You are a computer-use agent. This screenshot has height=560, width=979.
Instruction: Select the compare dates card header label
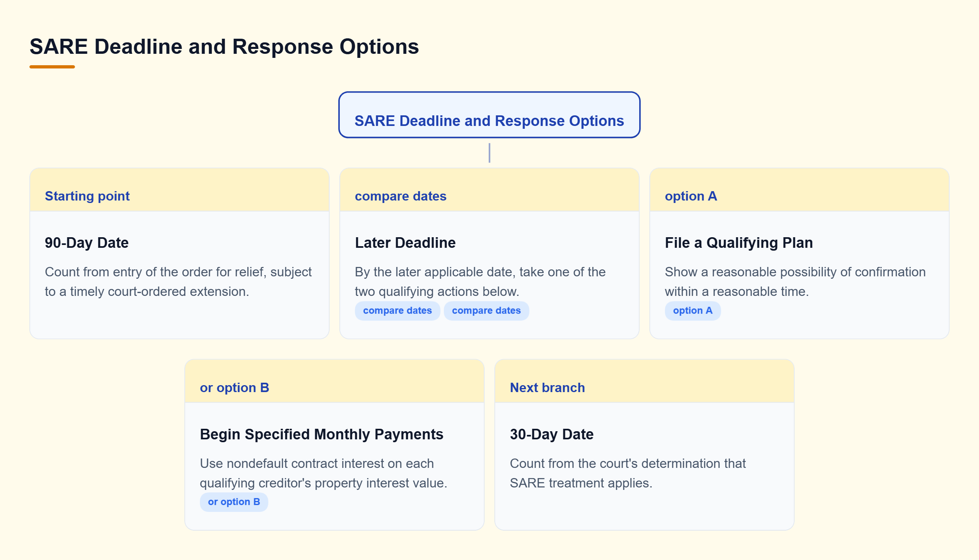pyautogui.click(x=401, y=196)
